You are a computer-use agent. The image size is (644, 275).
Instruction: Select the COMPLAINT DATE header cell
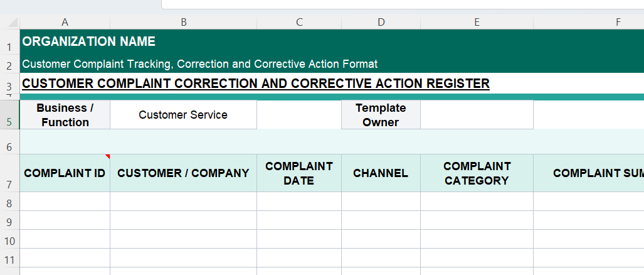coord(299,173)
